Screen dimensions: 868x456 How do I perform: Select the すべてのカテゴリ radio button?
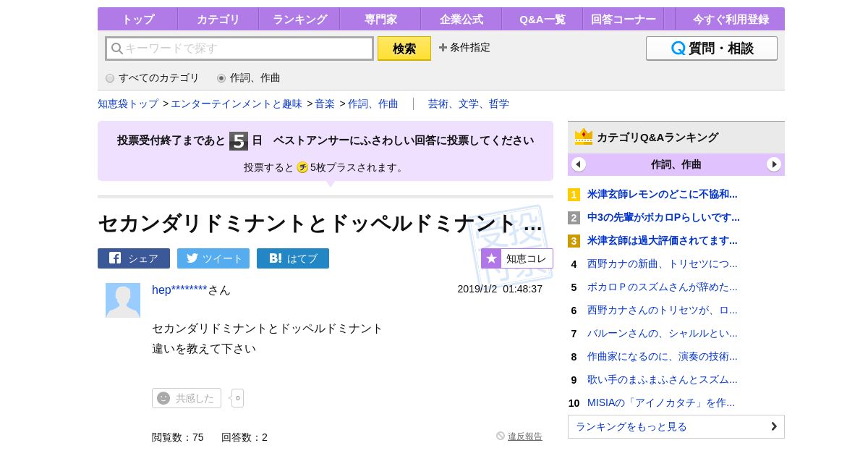click(x=110, y=78)
